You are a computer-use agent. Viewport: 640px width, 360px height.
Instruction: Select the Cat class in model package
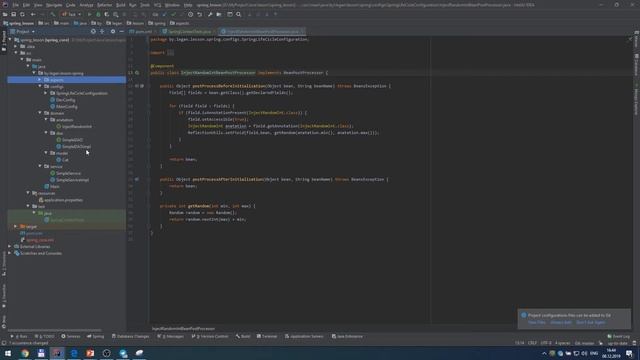click(62, 160)
